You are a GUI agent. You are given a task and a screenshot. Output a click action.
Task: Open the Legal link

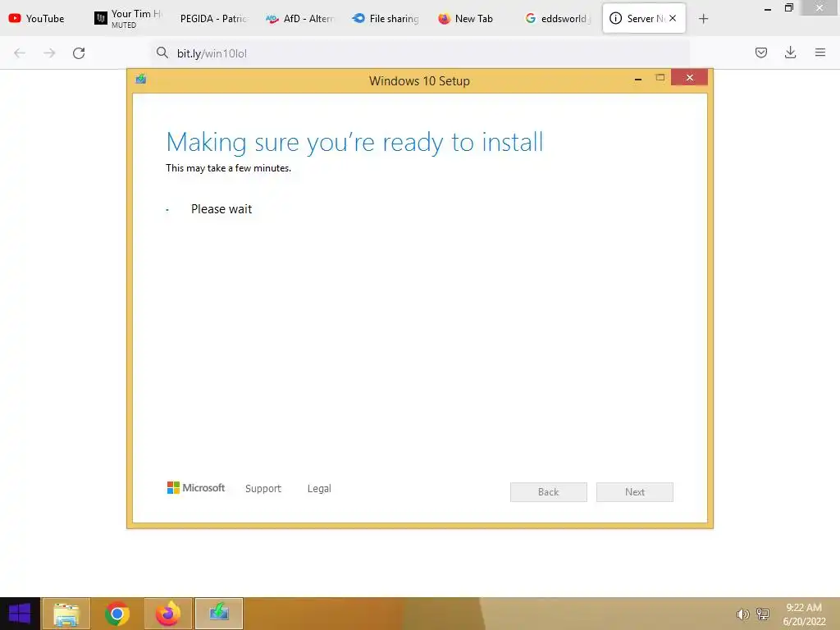(319, 489)
